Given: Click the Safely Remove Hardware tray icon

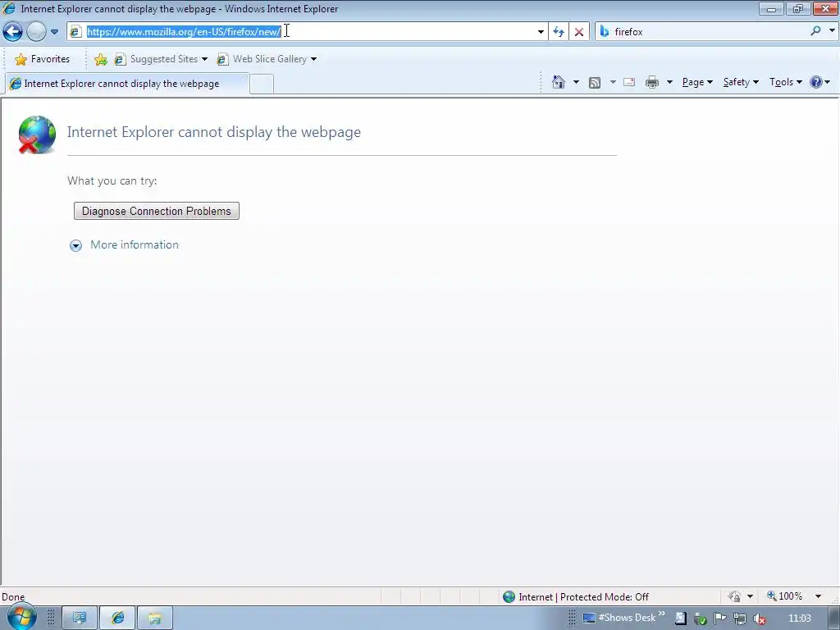Looking at the screenshot, I should click(701, 619).
